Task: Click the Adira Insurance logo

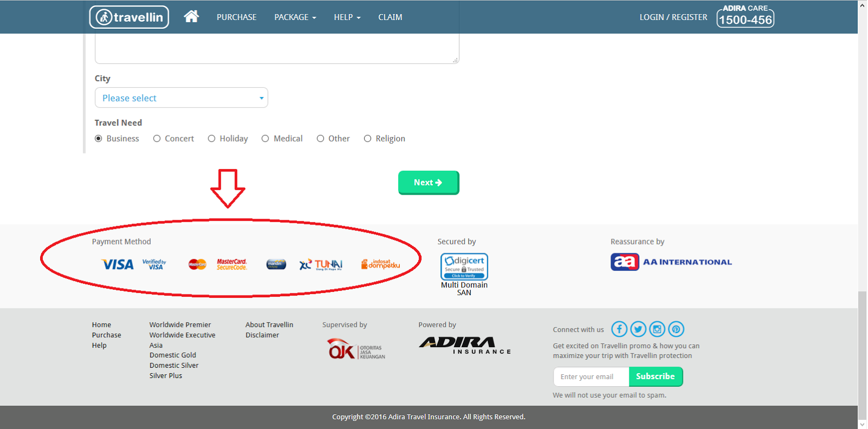Action: tap(465, 345)
